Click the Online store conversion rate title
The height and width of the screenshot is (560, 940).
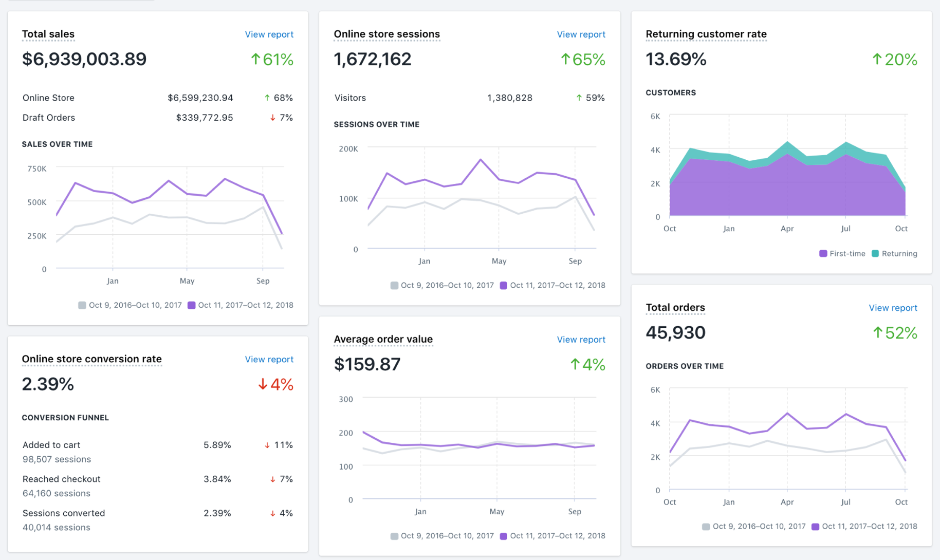[x=91, y=359]
